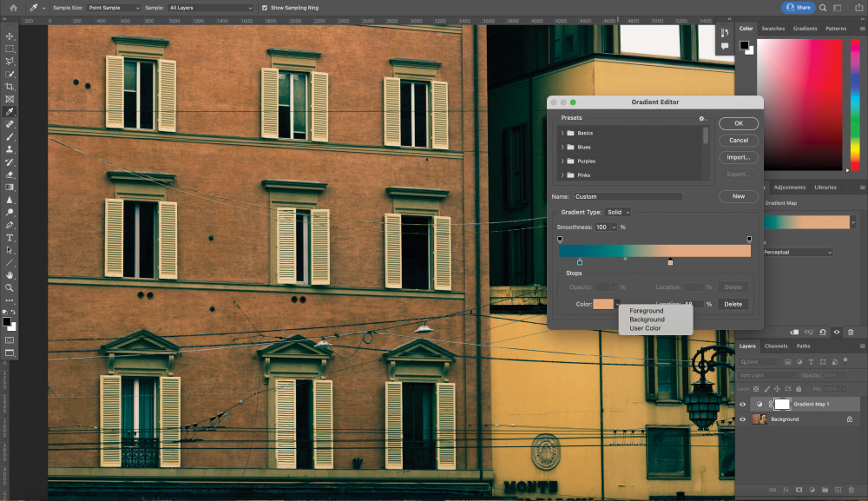Select the Hand tool

coord(10,275)
